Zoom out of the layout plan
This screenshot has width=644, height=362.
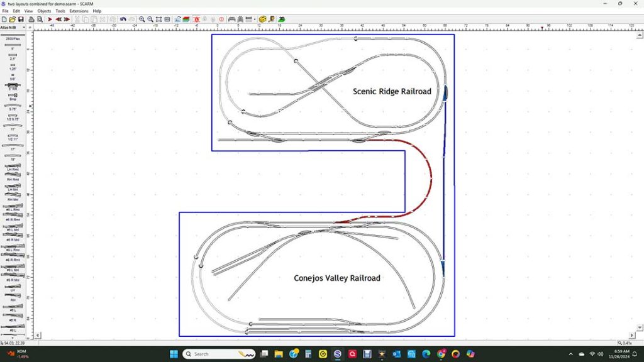150,19
